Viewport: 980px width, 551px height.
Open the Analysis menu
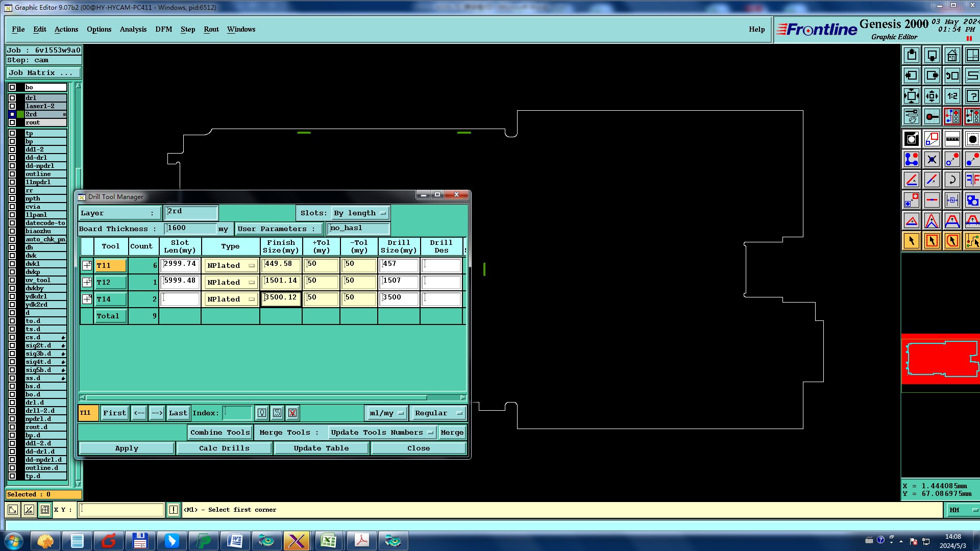click(133, 29)
